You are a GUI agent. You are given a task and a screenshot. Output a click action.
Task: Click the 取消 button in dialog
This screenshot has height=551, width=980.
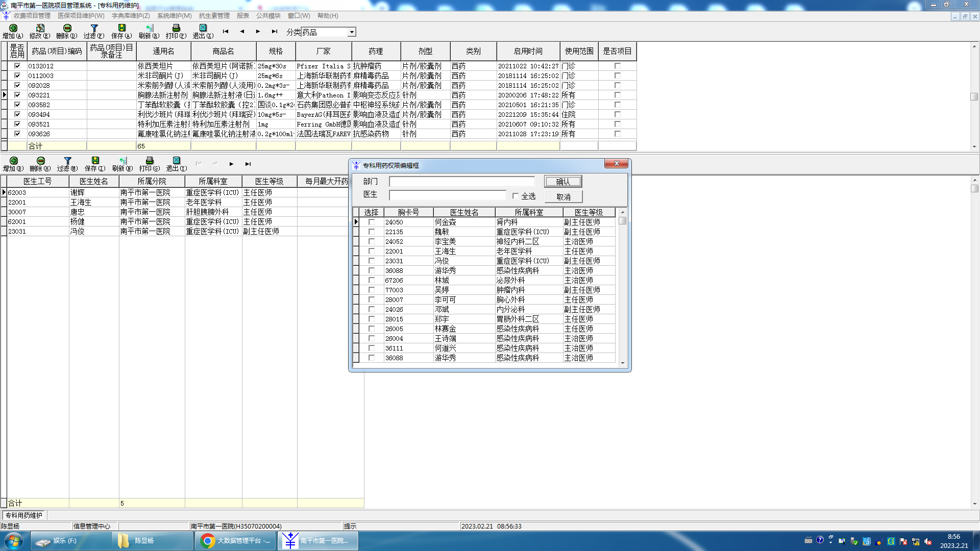coord(562,197)
